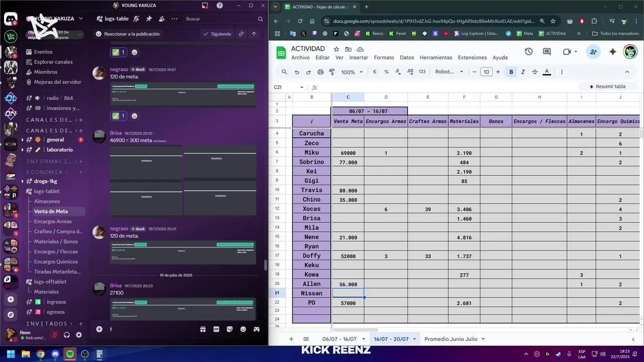644x362 pixels.
Task: Toggle bold formatting in Sheets
Action: click(511, 72)
